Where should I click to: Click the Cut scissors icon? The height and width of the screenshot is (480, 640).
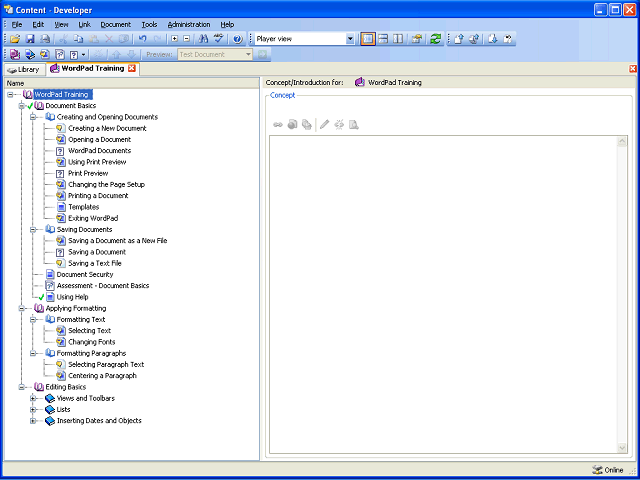[x=63, y=39]
